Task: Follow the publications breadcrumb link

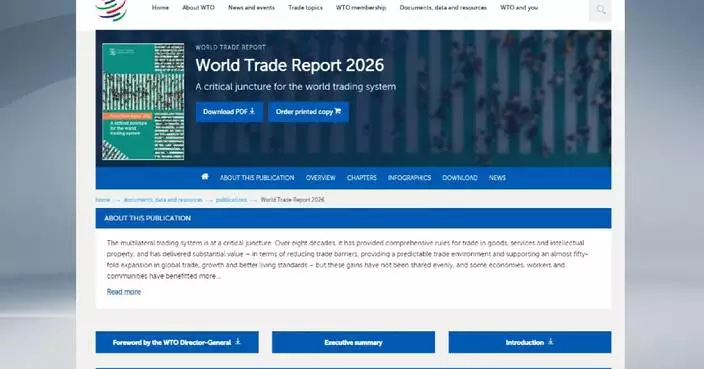Action: 231,200
